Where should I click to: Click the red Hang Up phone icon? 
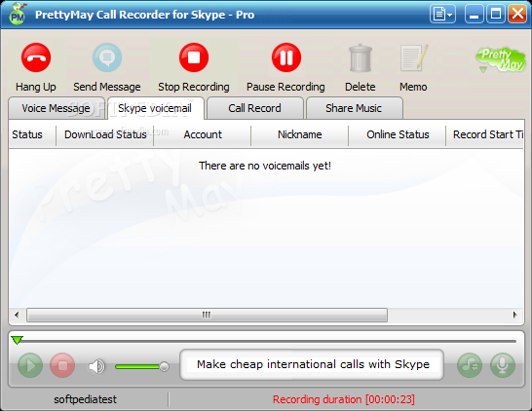pos(36,57)
